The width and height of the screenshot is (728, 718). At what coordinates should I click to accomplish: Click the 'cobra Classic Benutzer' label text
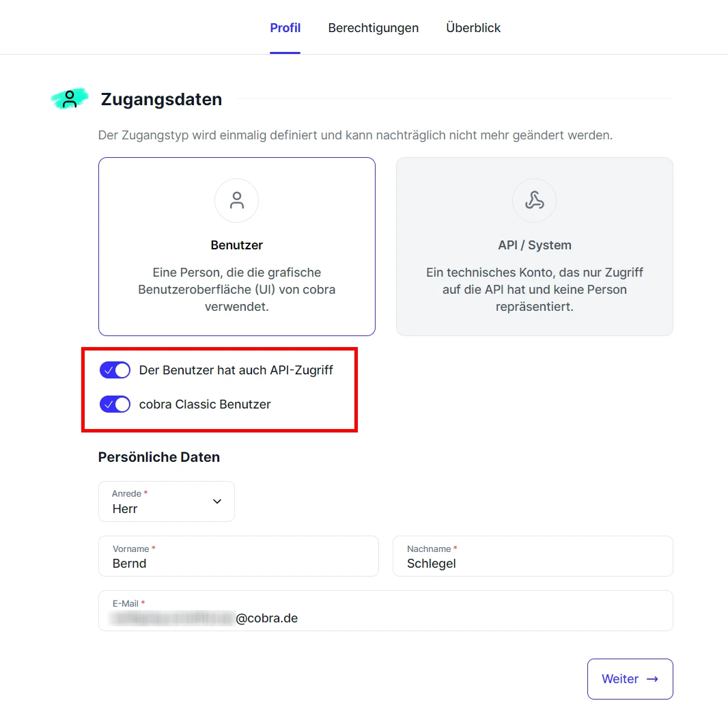pos(205,404)
